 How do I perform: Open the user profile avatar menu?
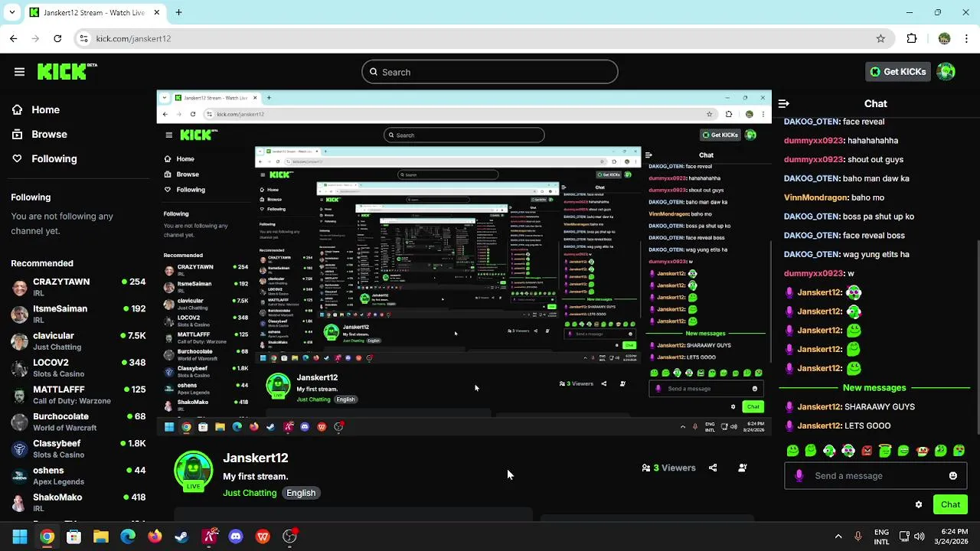[x=946, y=72]
